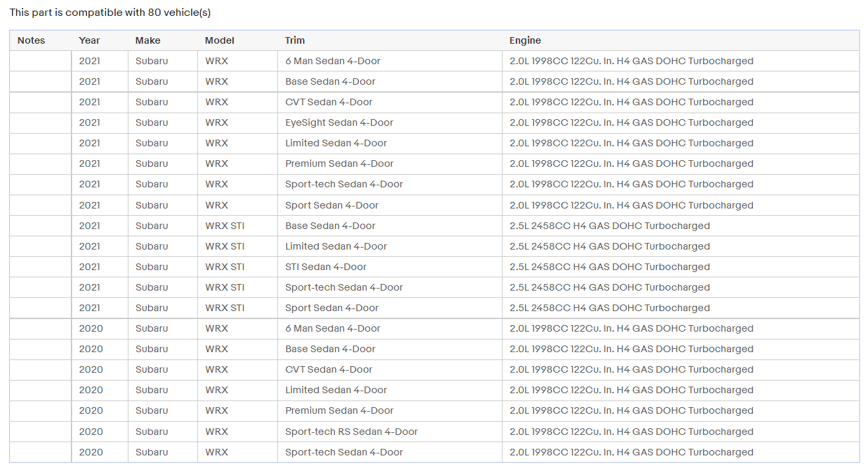Screen dimensions: 868x468
Task: Click the 2021 WRX STI Sport Sedan trim cell
Action: coord(390,308)
